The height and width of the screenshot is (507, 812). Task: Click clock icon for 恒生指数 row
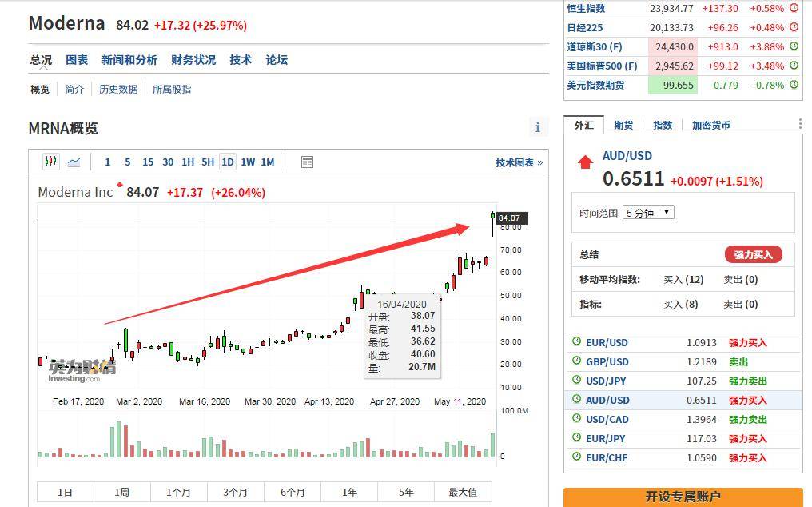(794, 8)
